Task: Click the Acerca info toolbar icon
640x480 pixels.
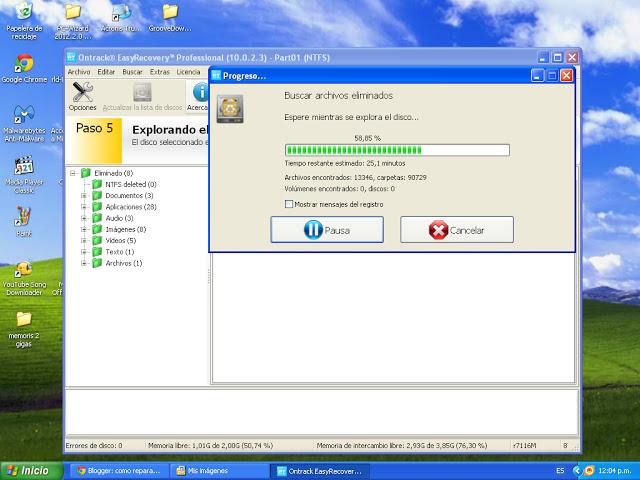Action: (x=198, y=92)
